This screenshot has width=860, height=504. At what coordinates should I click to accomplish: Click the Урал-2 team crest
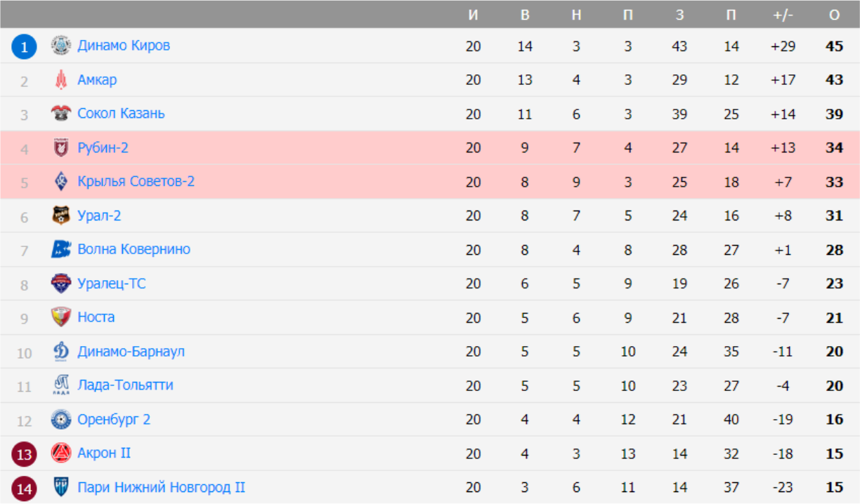[61, 215]
